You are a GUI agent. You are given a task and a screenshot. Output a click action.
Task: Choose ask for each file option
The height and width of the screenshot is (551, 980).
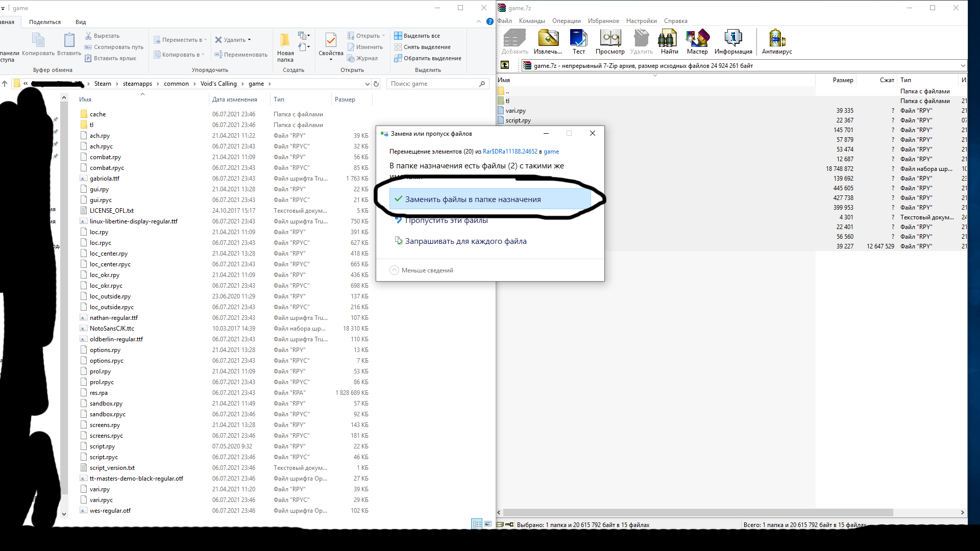click(465, 241)
